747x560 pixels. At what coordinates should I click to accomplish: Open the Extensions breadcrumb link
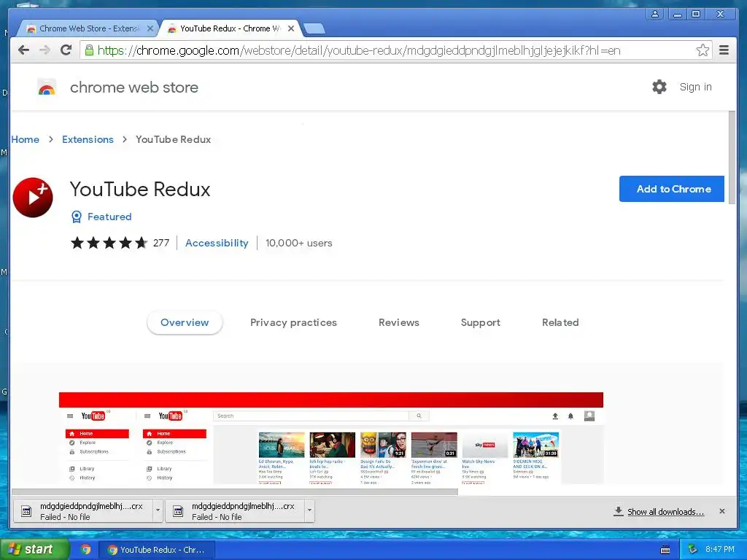[x=88, y=139]
